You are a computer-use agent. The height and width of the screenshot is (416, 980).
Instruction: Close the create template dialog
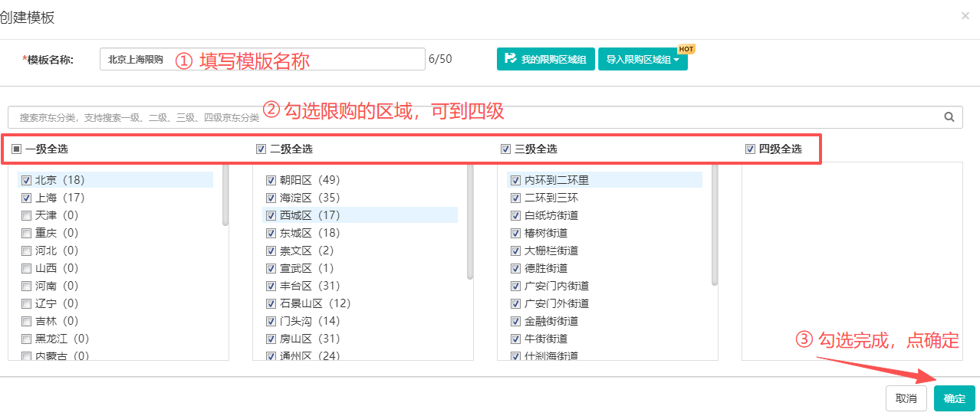[x=965, y=16]
